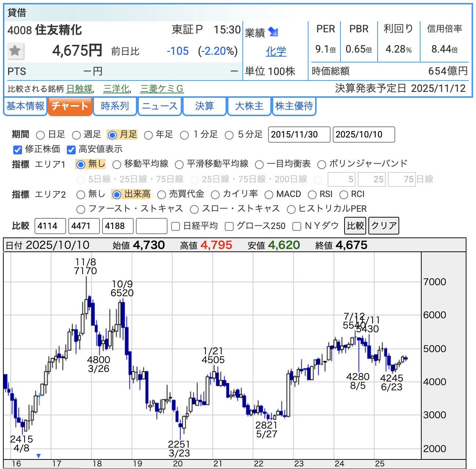
Task: Uncheck the 修正株価 checkbox
Action: click(x=18, y=150)
